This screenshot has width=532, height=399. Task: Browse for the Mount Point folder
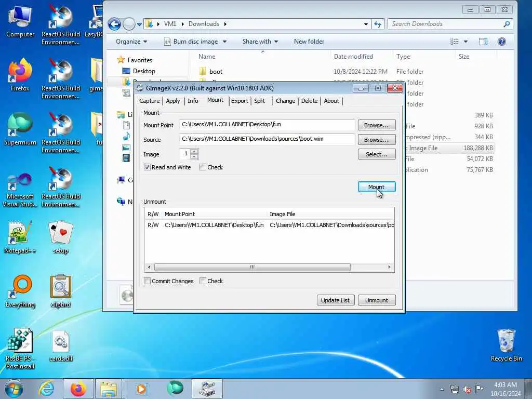(377, 125)
